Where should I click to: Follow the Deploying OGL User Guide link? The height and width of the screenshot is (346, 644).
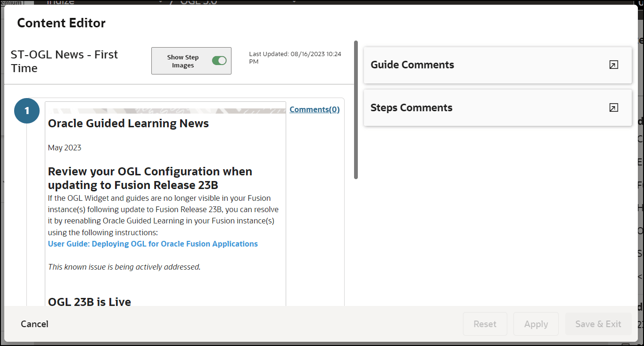pos(153,244)
